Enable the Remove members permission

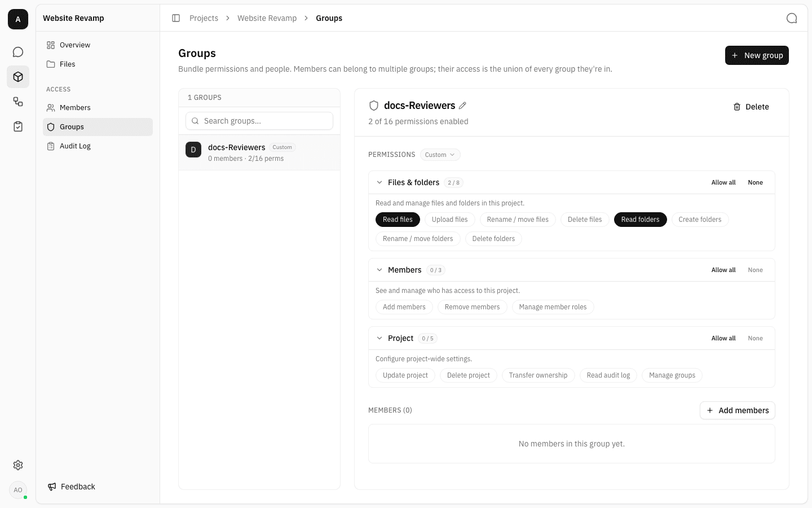coord(472,307)
